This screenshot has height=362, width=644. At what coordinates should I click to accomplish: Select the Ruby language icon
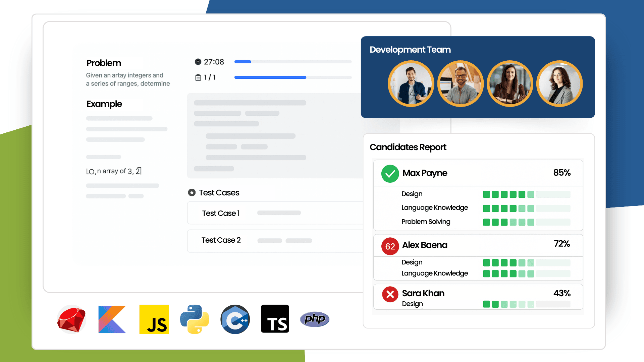tap(71, 319)
